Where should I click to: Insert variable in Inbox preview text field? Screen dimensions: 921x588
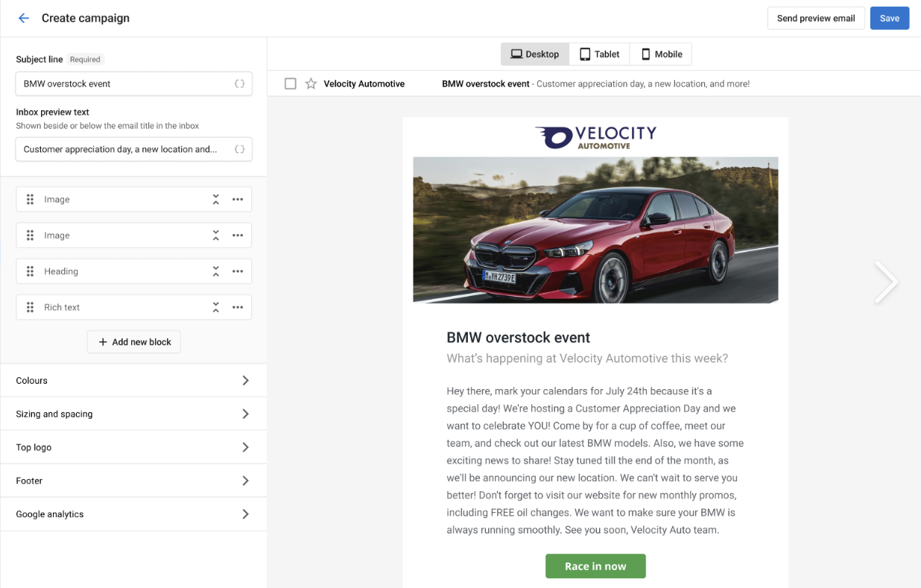(x=239, y=149)
